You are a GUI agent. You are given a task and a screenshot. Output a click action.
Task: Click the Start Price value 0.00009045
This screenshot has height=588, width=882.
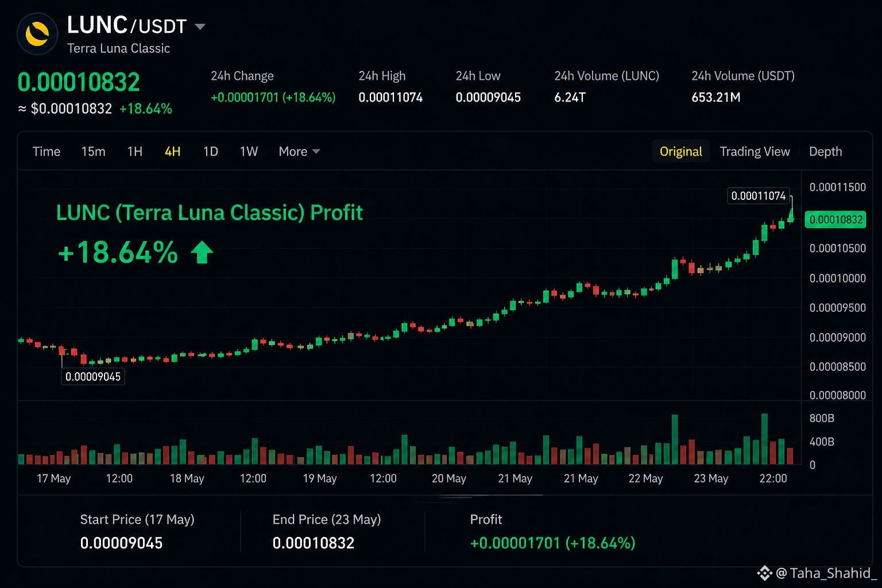[121, 543]
